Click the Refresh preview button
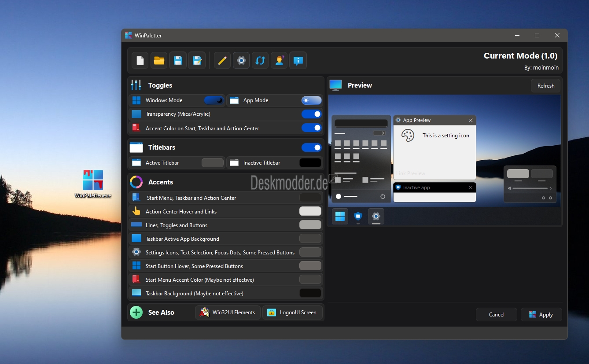 [x=546, y=86]
